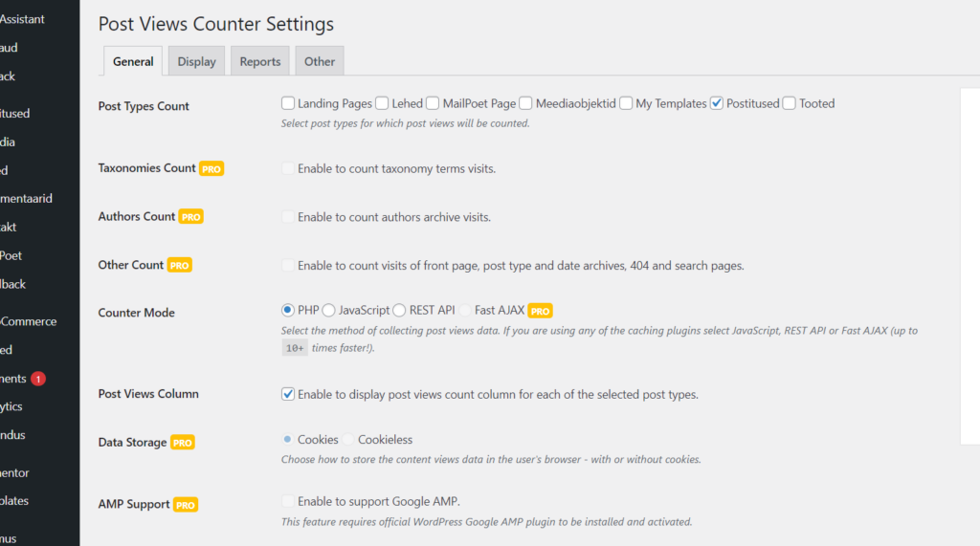
Task: Select JavaScript counter mode
Action: pos(329,310)
